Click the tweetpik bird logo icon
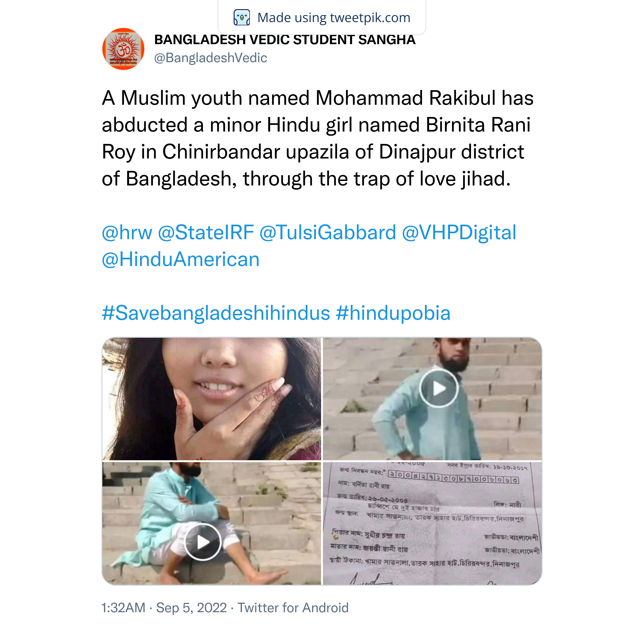Screen dimensions: 644x644 pyautogui.click(x=242, y=18)
